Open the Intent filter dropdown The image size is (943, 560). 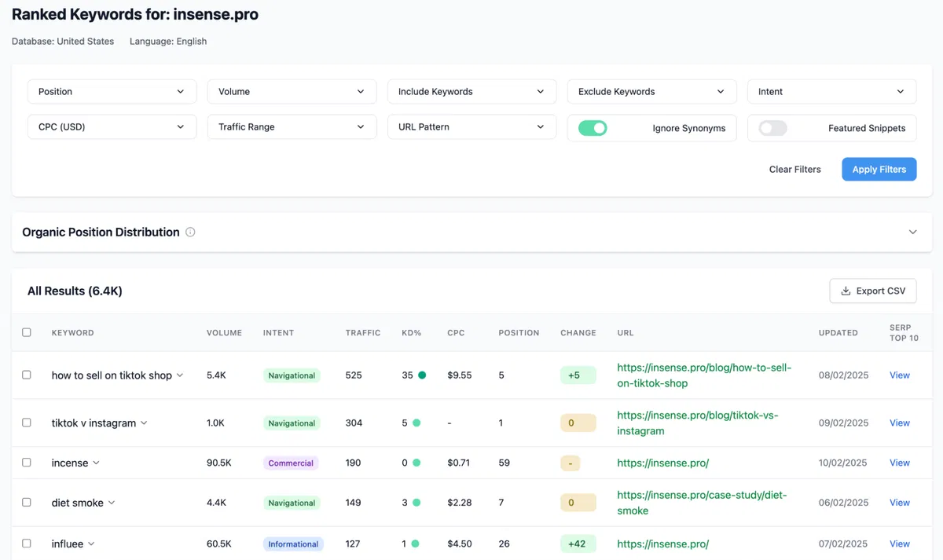(831, 91)
